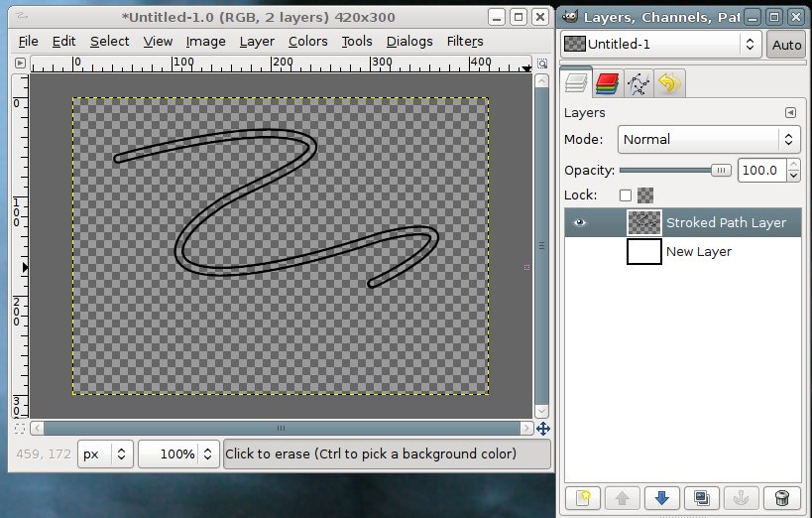Toggle Quick Mask at the canvas bottom-left

pos(20,429)
